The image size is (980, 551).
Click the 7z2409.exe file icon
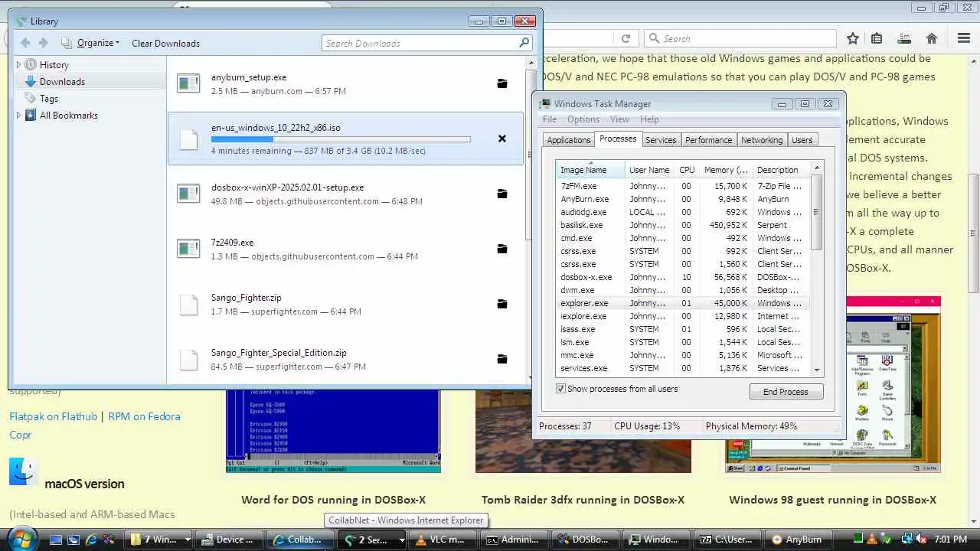click(x=188, y=248)
